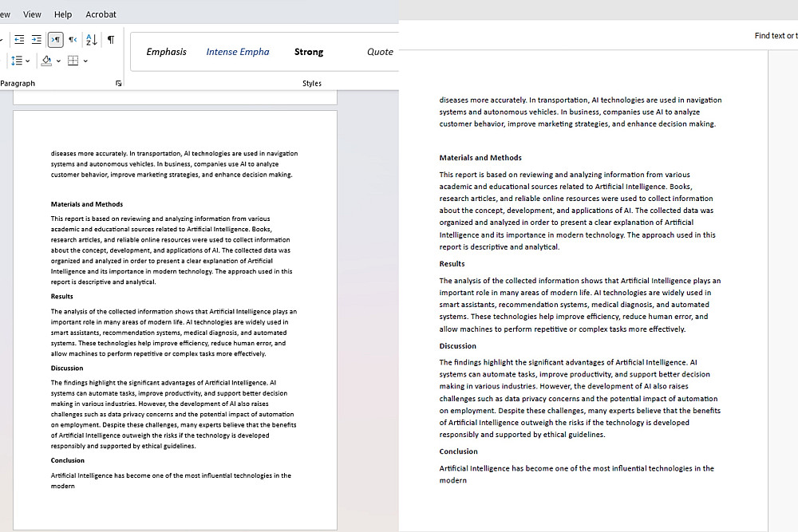The image size is (798, 532).
Task: Click the Decrease Indent icon
Action: click(19, 40)
